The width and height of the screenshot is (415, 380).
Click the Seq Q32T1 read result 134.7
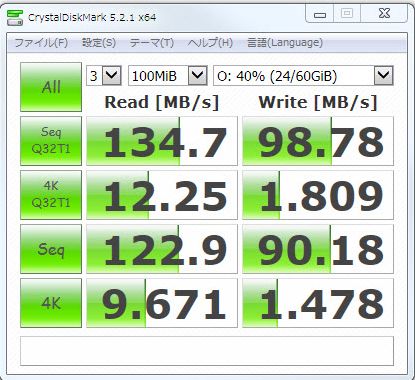click(x=162, y=141)
